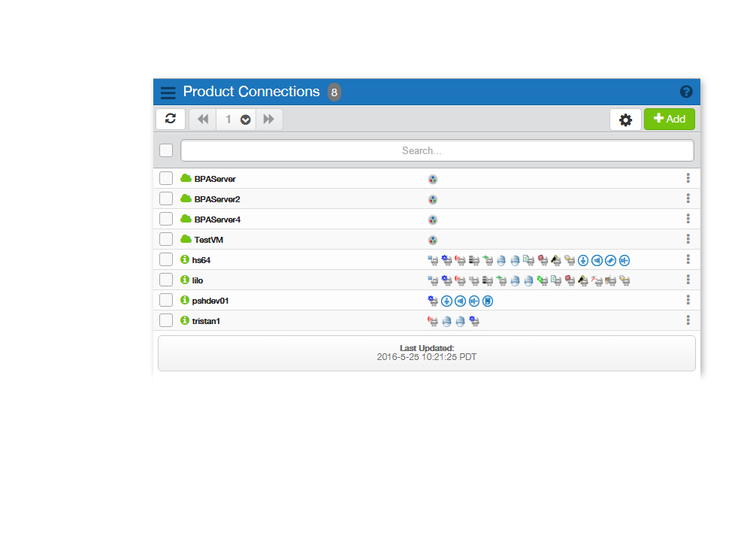
Task: Open the page number dropdown
Action: pyautogui.click(x=245, y=120)
